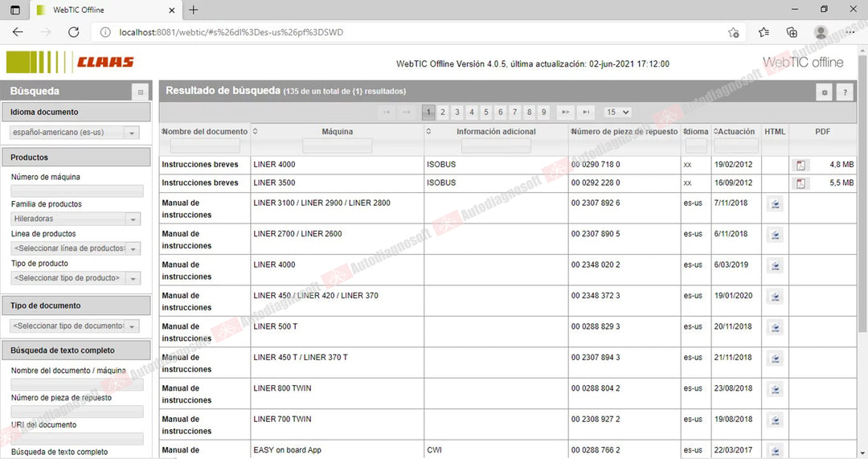Go to next results page arrow
The image size is (868, 459).
[x=565, y=112]
